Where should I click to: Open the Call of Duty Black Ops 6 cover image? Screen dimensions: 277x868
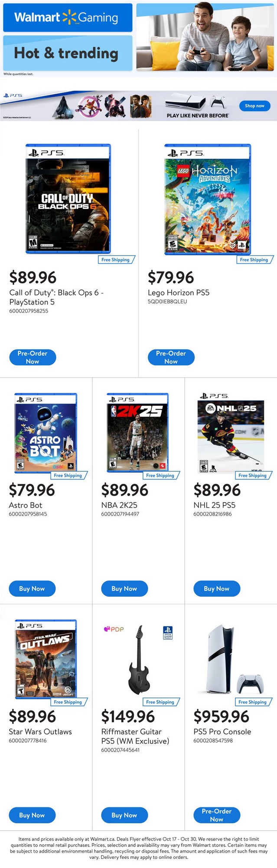click(68, 198)
